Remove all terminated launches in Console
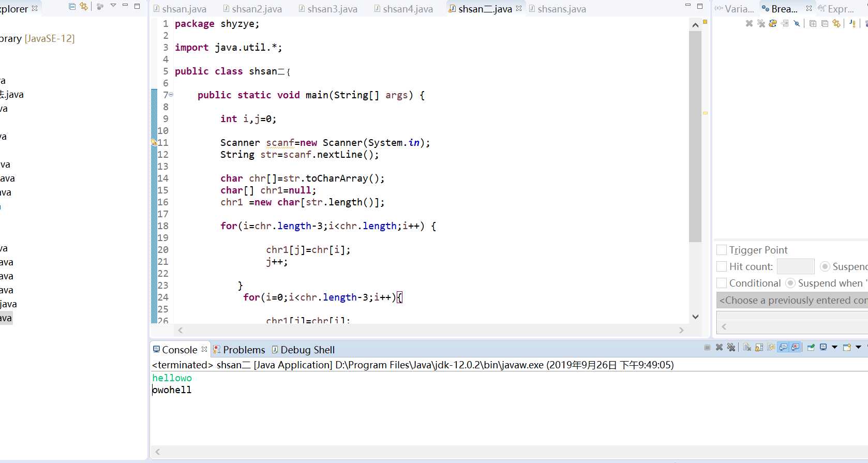868x463 pixels. click(731, 347)
